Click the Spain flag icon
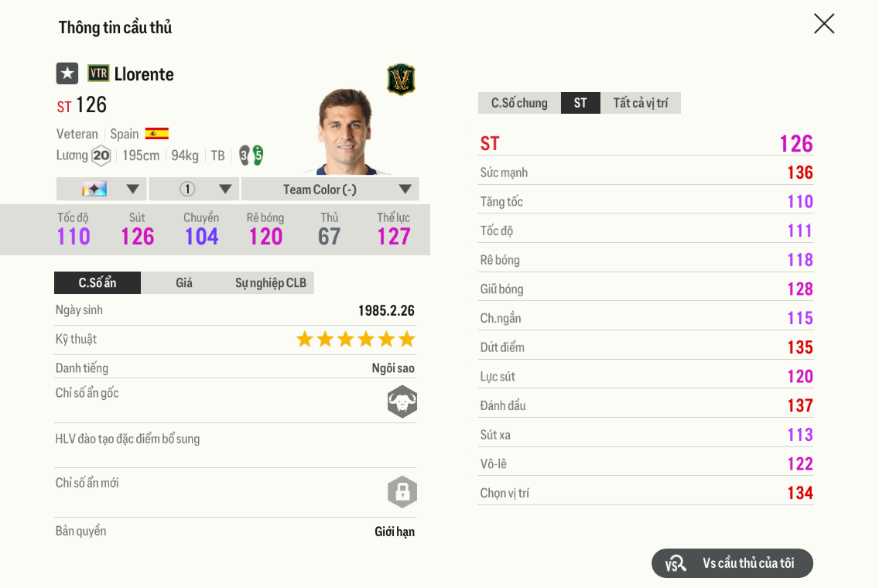Image resolution: width=879 pixels, height=588 pixels. (158, 133)
